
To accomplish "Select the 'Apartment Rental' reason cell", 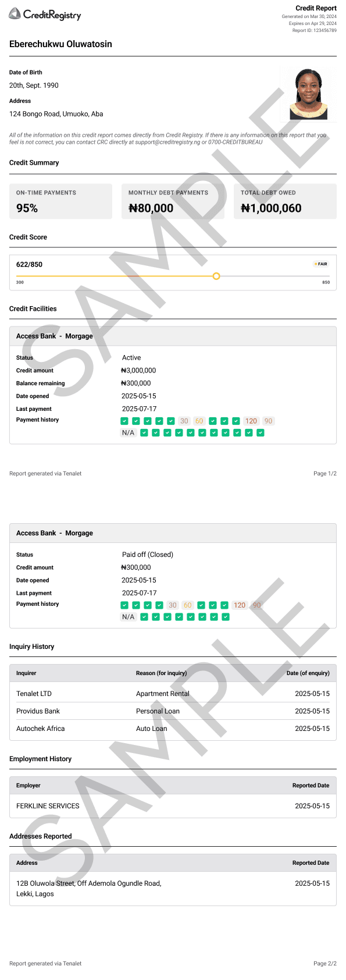I will 162,694.
